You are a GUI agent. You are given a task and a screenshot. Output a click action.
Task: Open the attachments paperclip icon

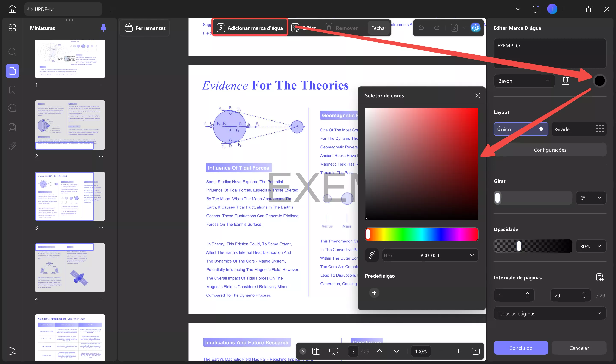coord(12,146)
